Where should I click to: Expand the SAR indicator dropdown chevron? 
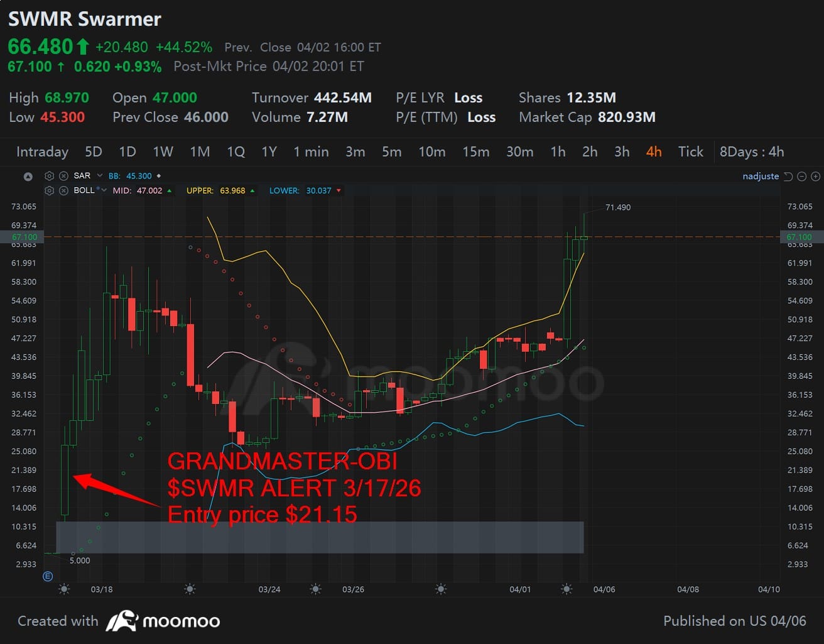pos(99,176)
